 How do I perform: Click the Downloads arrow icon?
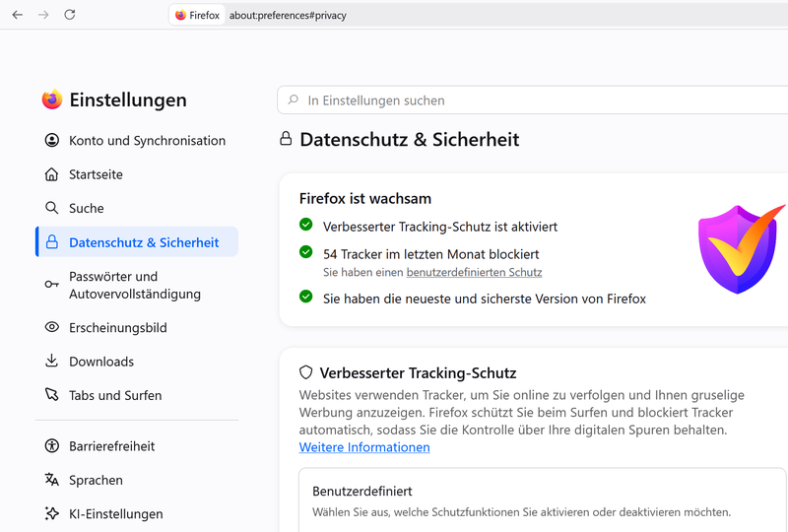(x=52, y=361)
